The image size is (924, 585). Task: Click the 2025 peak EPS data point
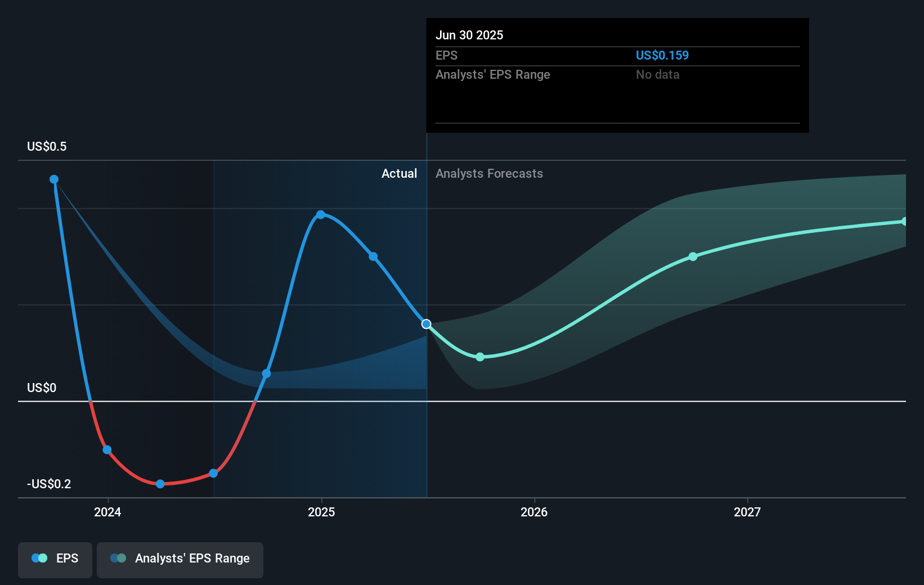320,214
